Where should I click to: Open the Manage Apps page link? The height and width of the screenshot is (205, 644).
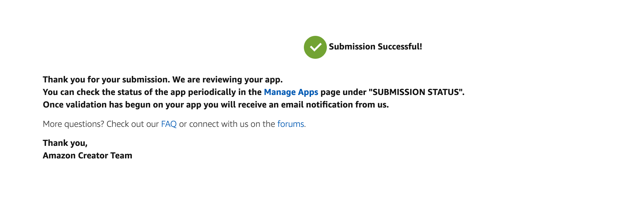(x=291, y=92)
